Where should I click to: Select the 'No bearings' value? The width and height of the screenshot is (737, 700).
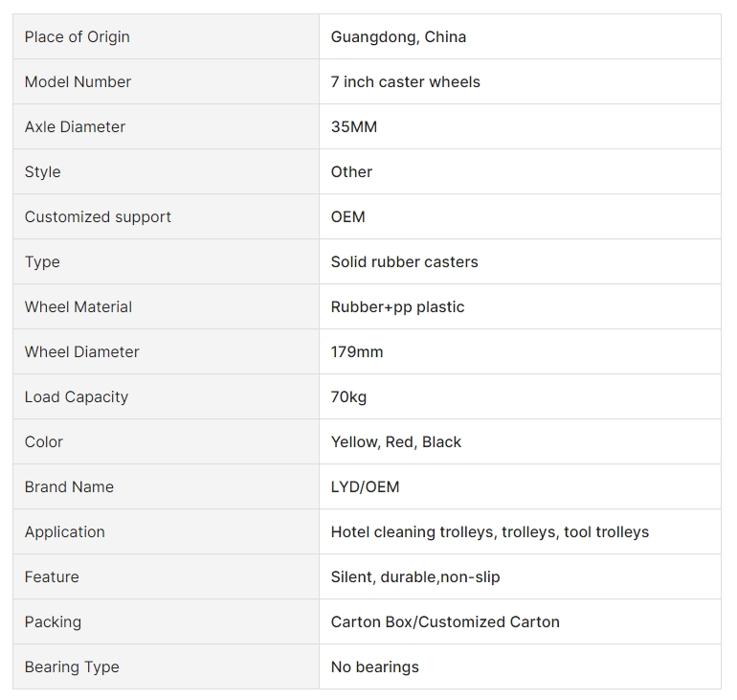pos(375,666)
